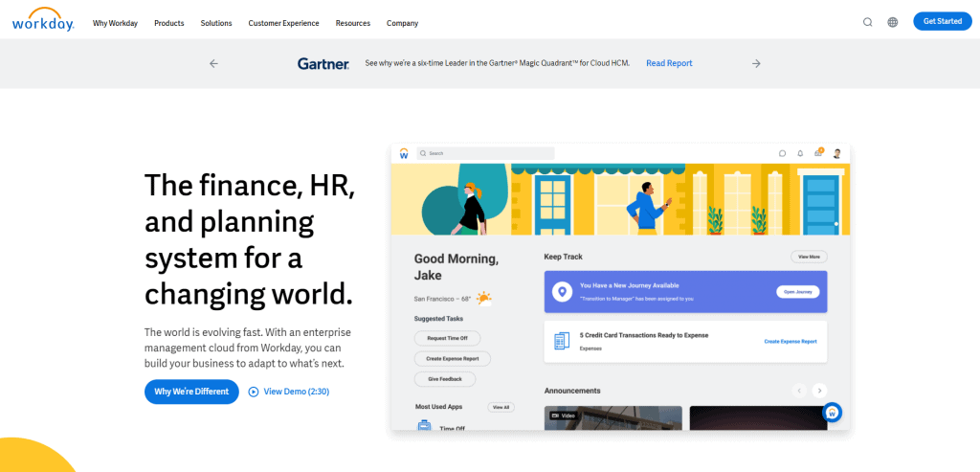Click the Keep Track heading

(563, 257)
